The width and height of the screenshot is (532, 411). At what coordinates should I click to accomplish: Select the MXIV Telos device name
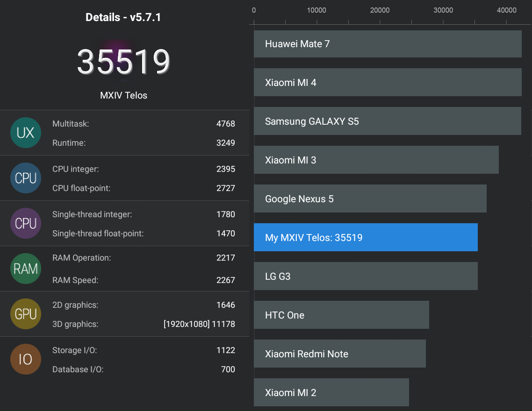tap(123, 95)
